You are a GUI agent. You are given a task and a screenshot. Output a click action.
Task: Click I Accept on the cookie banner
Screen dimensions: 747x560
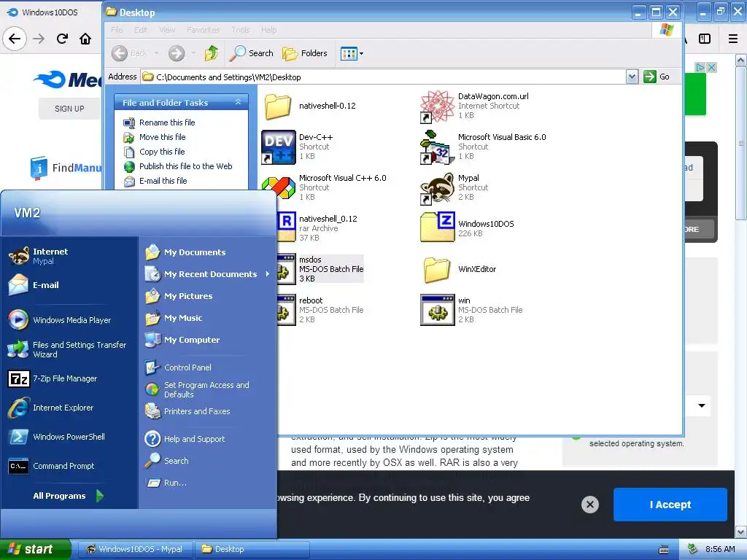(670, 505)
